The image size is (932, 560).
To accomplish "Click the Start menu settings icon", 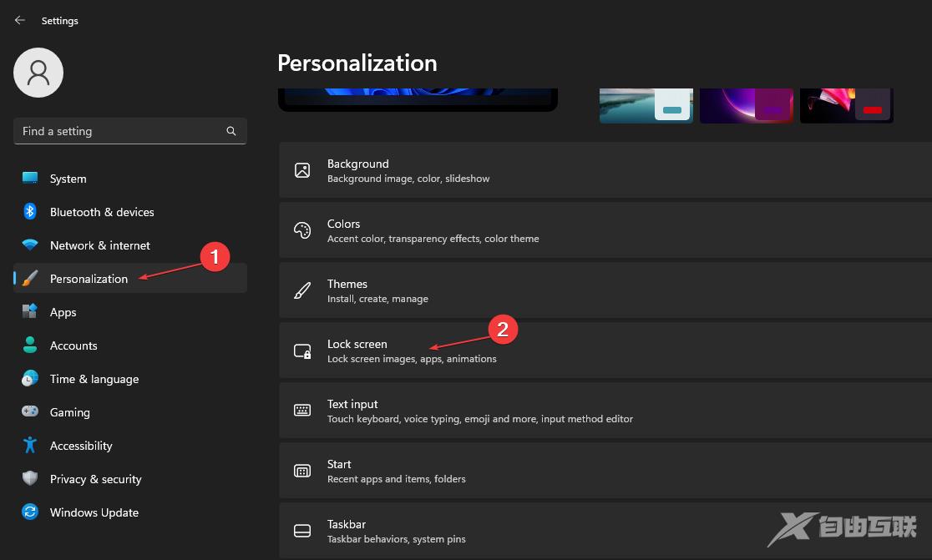I will 302,471.
